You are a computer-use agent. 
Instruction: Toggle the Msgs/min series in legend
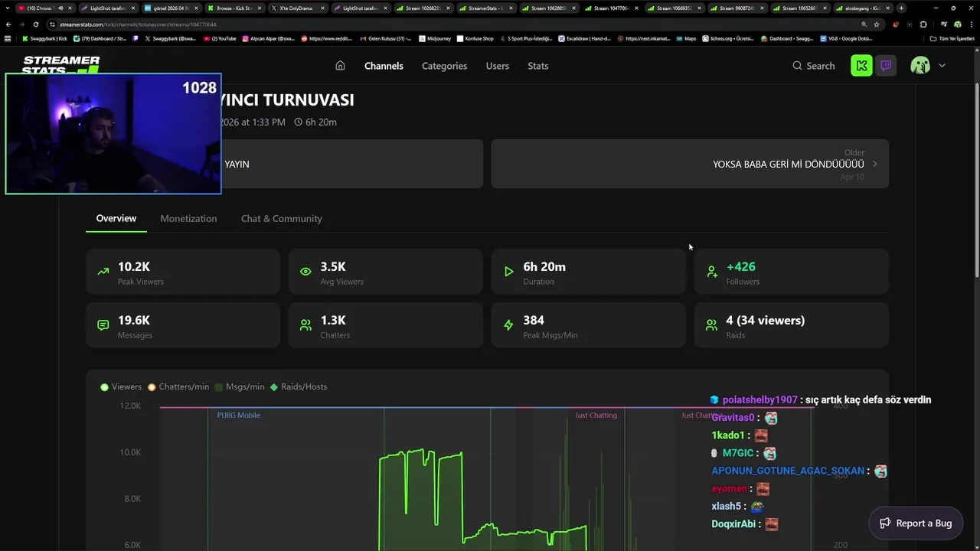point(240,386)
